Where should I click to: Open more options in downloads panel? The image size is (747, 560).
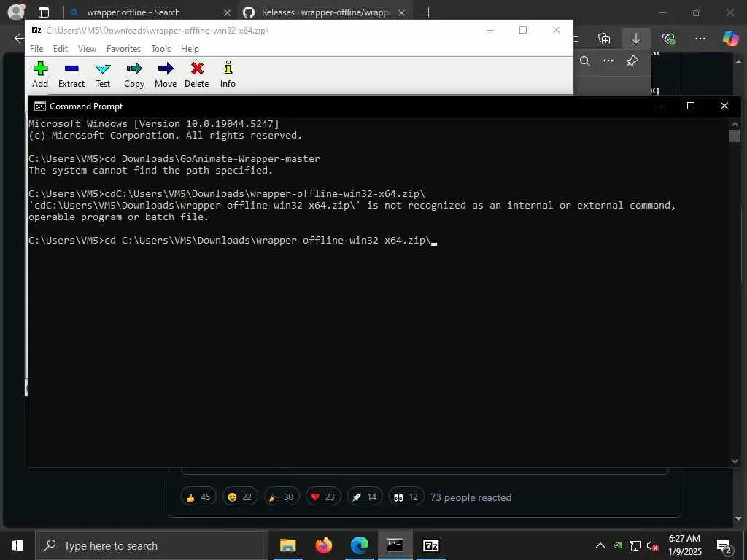(608, 61)
